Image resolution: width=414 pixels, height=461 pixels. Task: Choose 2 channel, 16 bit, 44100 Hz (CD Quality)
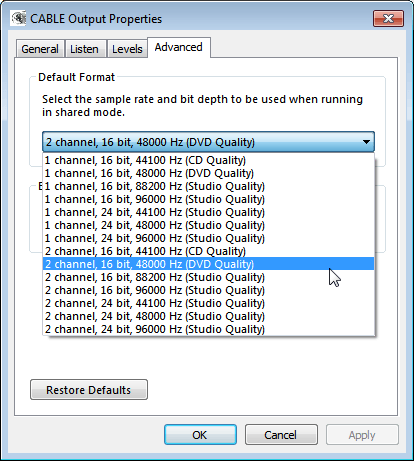click(x=209, y=251)
